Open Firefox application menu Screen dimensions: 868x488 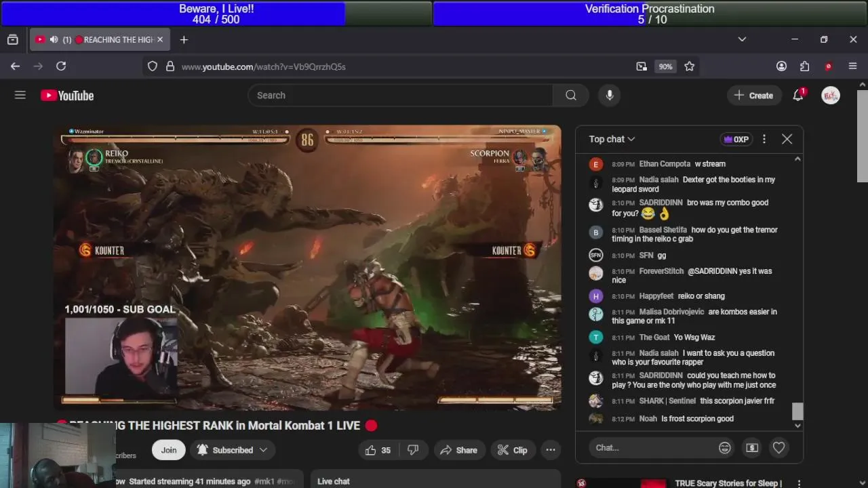tap(853, 66)
